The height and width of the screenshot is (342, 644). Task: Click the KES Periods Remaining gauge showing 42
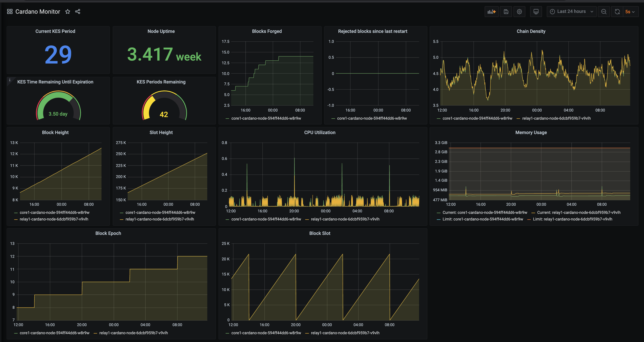click(x=164, y=105)
